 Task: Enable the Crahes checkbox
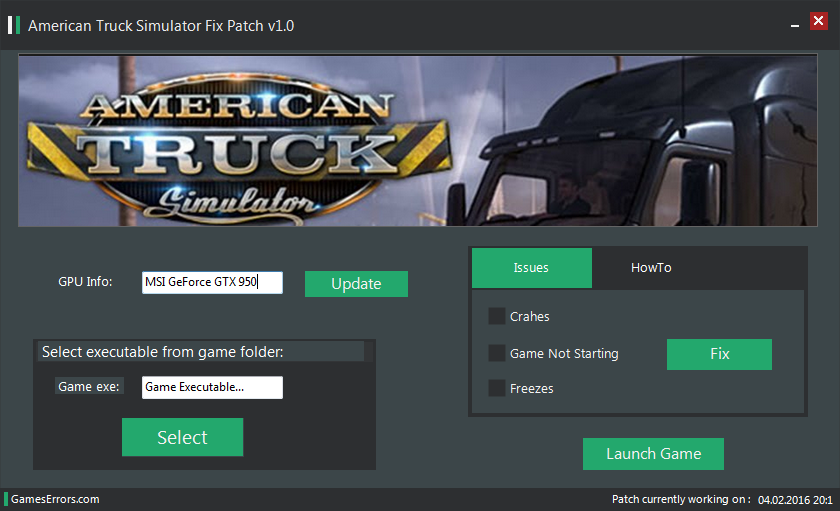click(497, 316)
